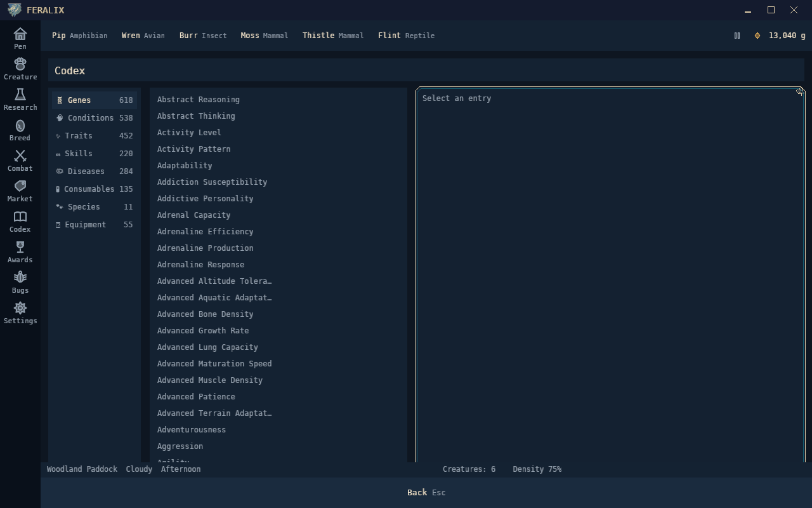Image resolution: width=812 pixels, height=508 pixels.
Task: Show the Species category
Action: click(95, 207)
